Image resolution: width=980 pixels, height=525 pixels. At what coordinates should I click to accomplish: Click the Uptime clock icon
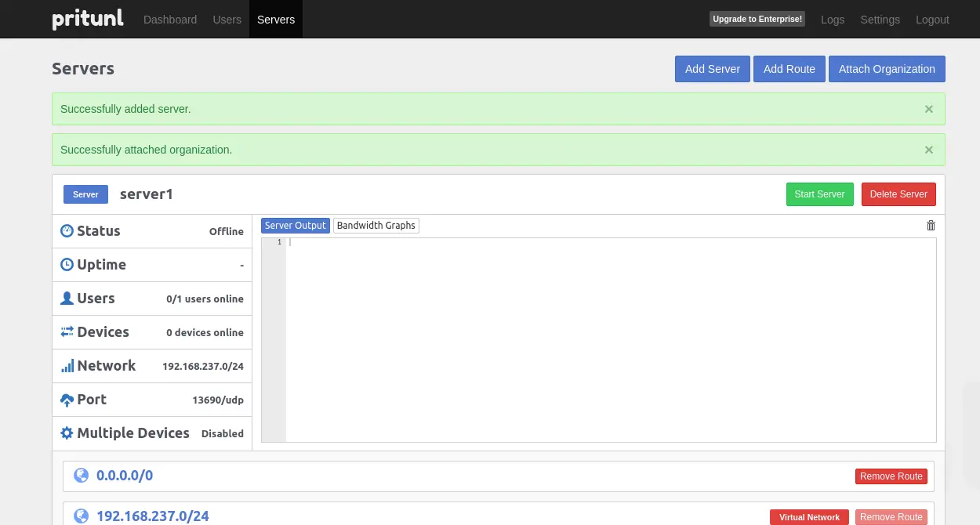tap(67, 265)
